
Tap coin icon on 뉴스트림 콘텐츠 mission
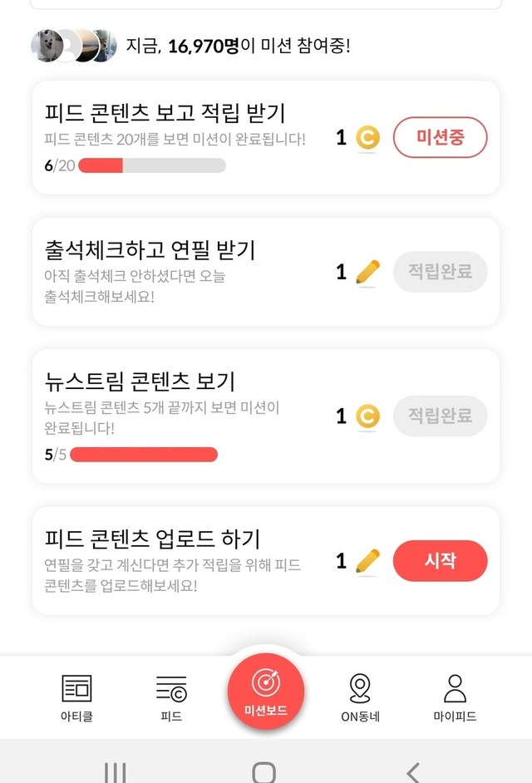click(x=367, y=416)
